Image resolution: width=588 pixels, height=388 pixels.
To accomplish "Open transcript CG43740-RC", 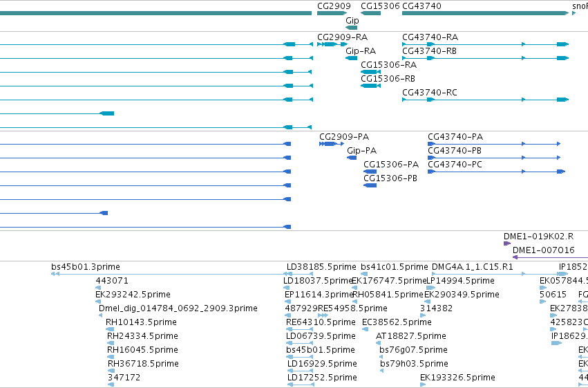I will pyautogui.click(x=430, y=93).
